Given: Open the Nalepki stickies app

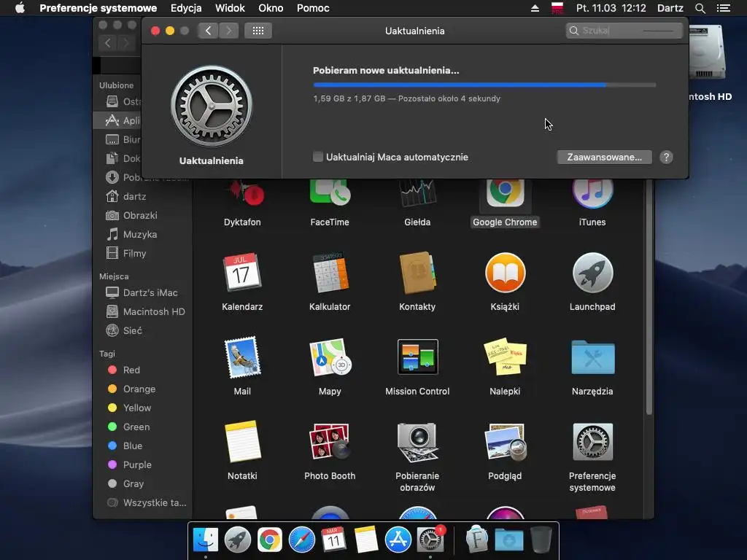Looking at the screenshot, I should [x=505, y=357].
